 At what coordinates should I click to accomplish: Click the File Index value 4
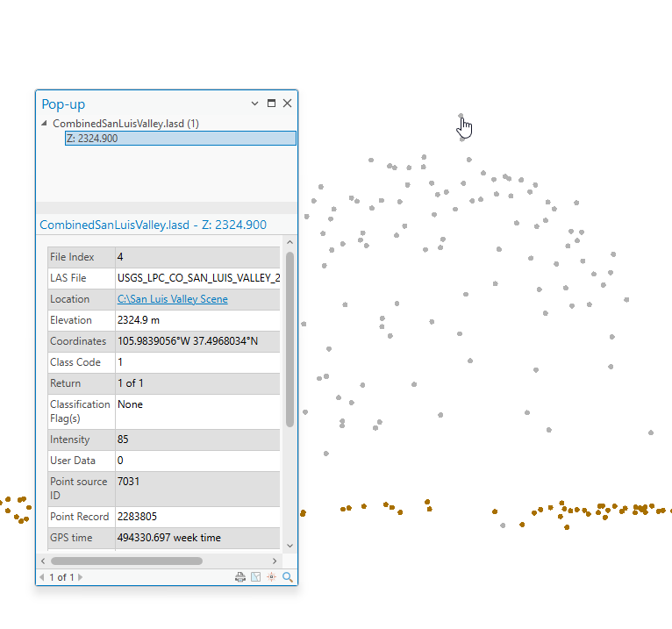click(120, 257)
